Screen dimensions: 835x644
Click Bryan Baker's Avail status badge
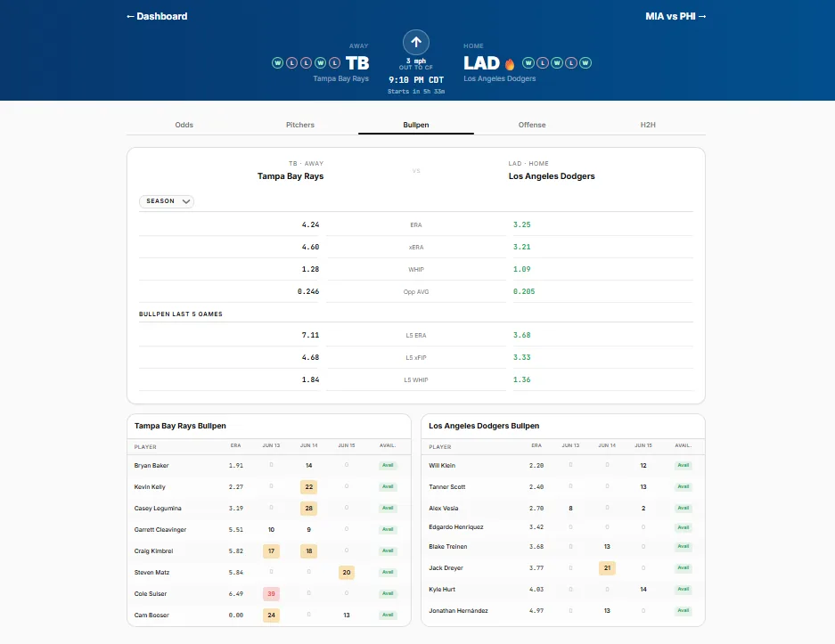click(x=388, y=465)
